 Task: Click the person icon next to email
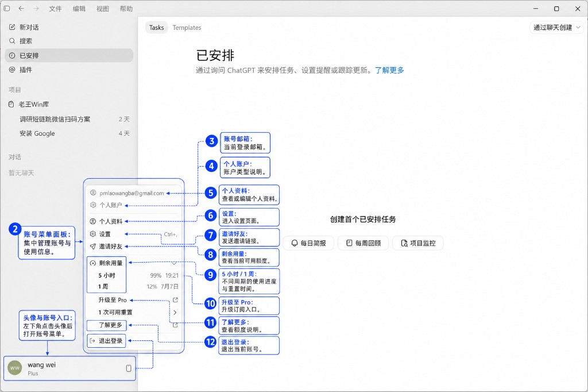(93, 193)
